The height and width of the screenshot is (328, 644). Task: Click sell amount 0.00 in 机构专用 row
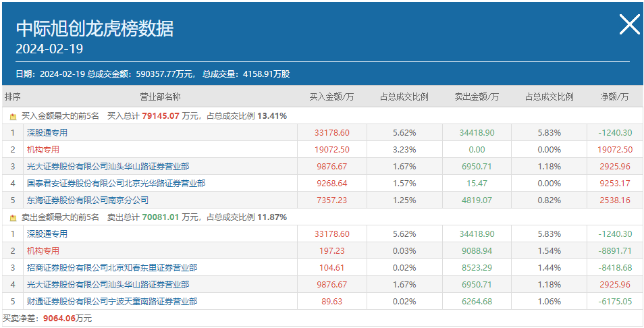477,149
